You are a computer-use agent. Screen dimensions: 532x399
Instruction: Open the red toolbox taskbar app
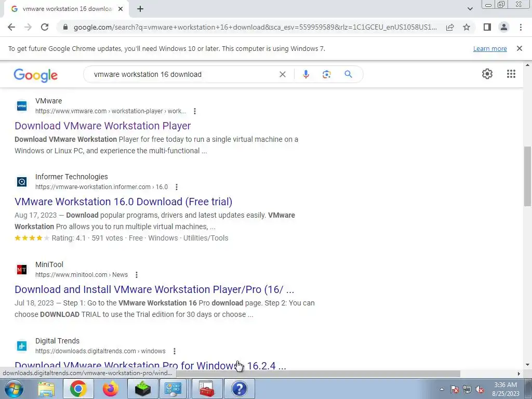(207, 389)
